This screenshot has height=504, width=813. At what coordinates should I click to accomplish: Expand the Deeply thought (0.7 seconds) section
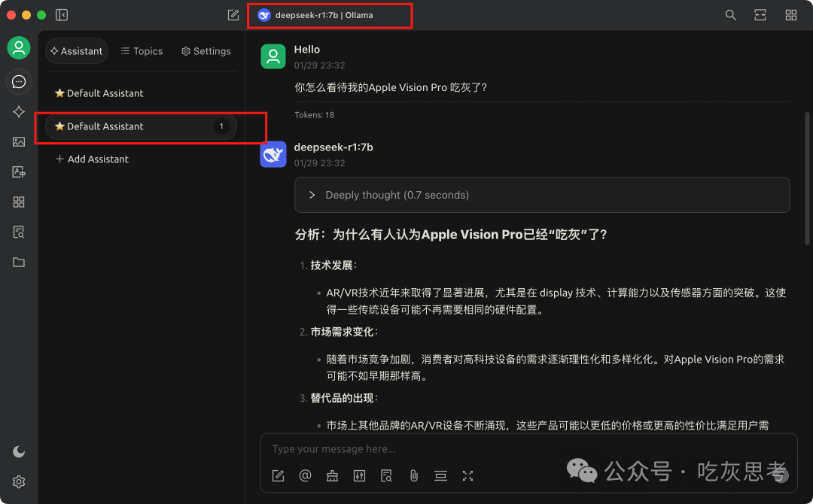(x=542, y=195)
